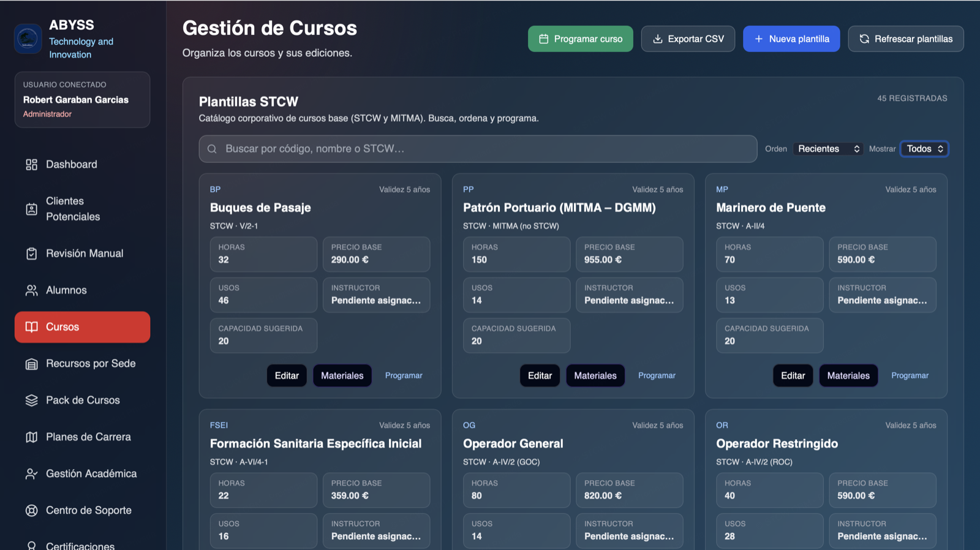Click refresh icon in Refrescar plantillas button
The width and height of the screenshot is (980, 550).
click(864, 39)
